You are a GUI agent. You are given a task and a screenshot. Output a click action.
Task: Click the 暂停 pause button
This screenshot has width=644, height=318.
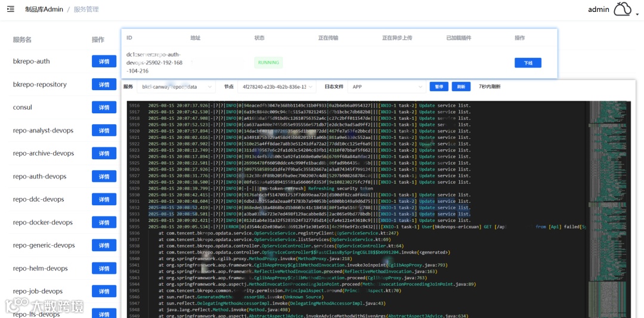pos(439,87)
